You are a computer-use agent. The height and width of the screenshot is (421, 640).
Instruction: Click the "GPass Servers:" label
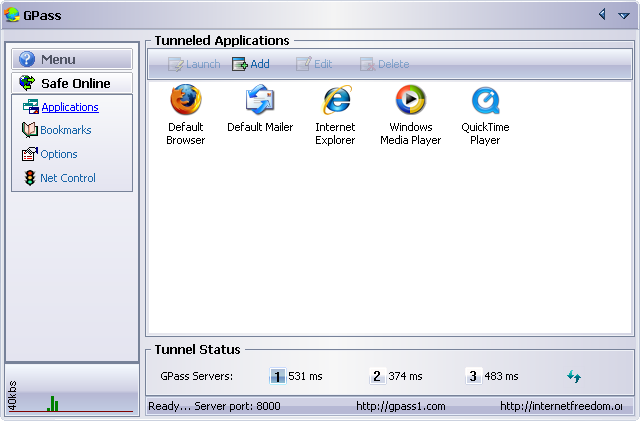(197, 376)
